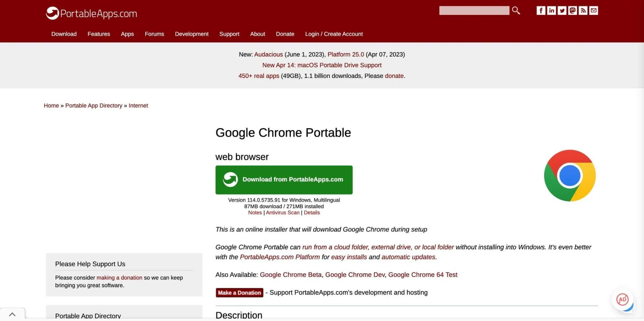Open Google Chrome Beta link
Screen dimensions: 644x321
pyautogui.click(x=291, y=275)
